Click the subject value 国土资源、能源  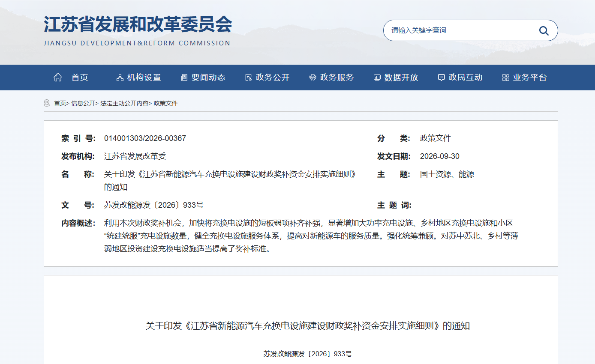447,174
